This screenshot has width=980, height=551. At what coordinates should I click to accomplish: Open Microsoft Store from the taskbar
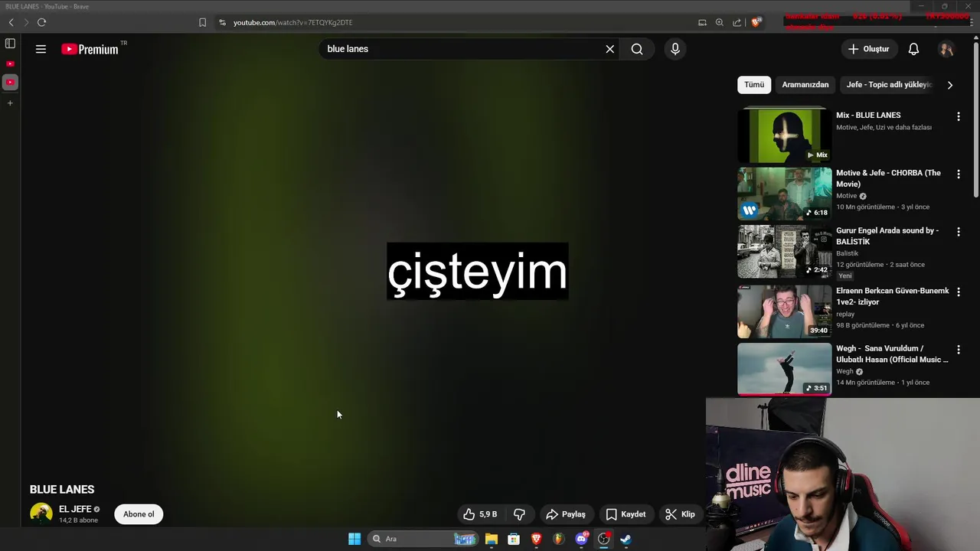pos(514,539)
